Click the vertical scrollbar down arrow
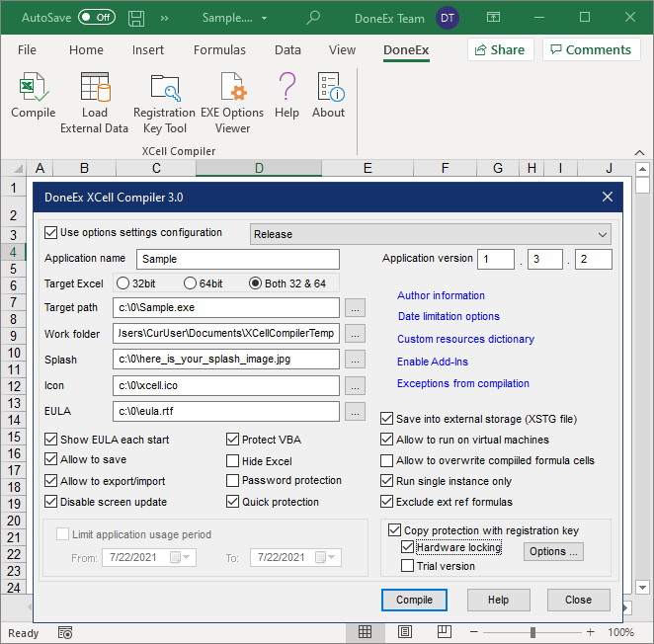The image size is (654, 644). tap(642, 588)
